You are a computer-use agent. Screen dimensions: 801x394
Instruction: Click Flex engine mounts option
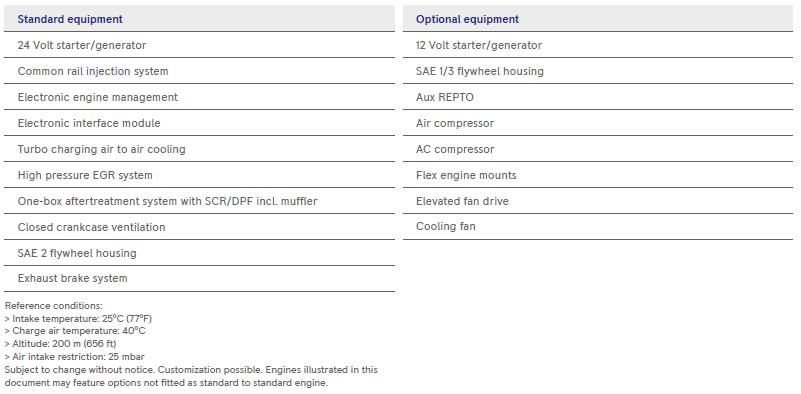598,175
